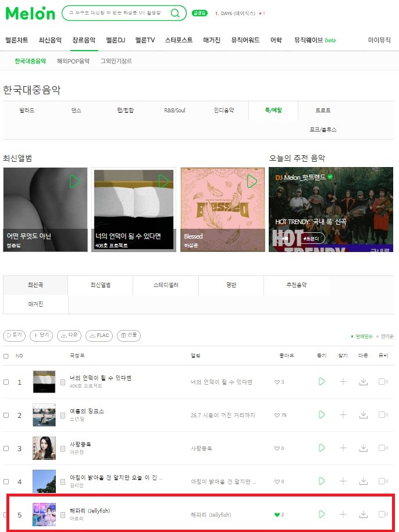Open the 해외POP음악 submenu link
The width and height of the screenshot is (399, 532).
click(x=73, y=61)
